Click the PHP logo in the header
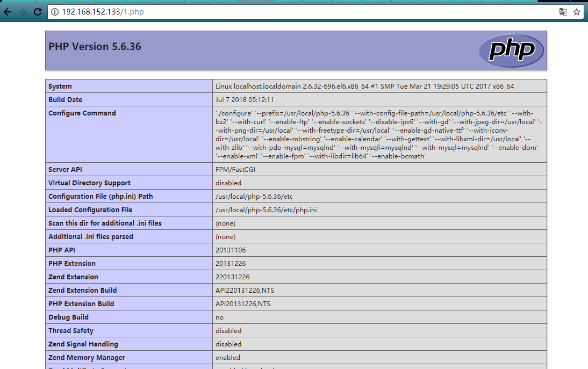The image size is (588, 369). click(x=512, y=50)
